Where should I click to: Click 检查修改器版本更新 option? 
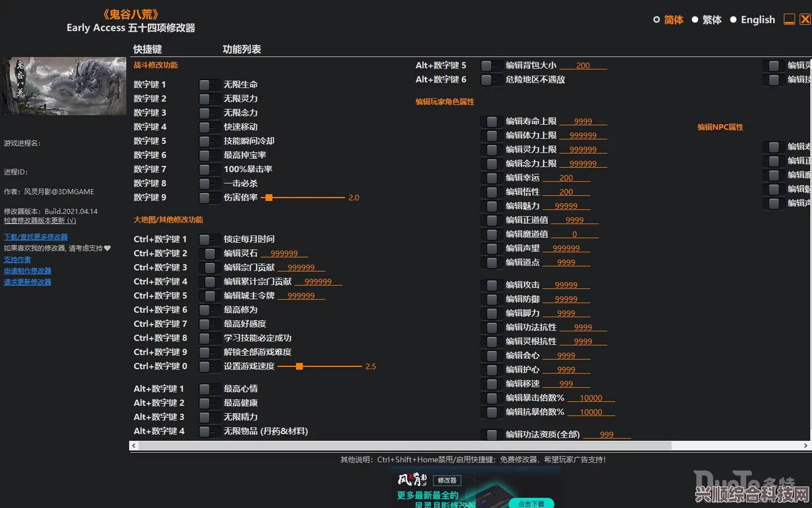[x=40, y=221]
